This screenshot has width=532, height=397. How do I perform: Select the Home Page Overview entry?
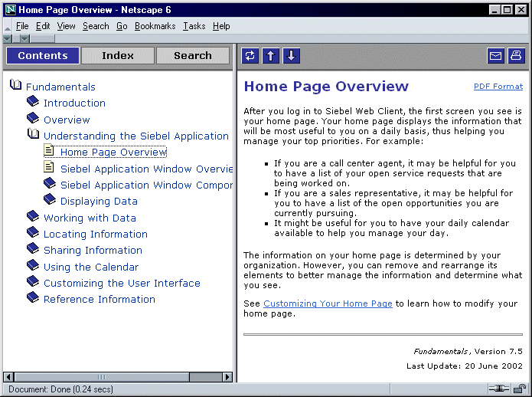point(113,153)
